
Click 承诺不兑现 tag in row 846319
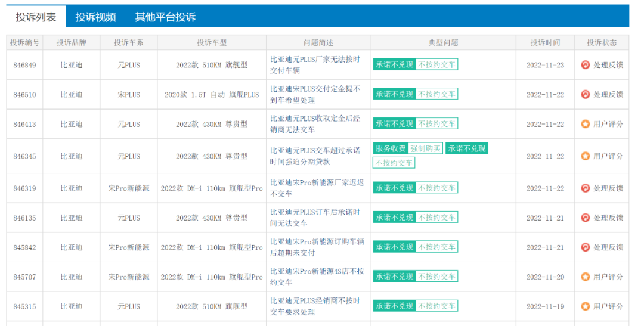(x=394, y=188)
